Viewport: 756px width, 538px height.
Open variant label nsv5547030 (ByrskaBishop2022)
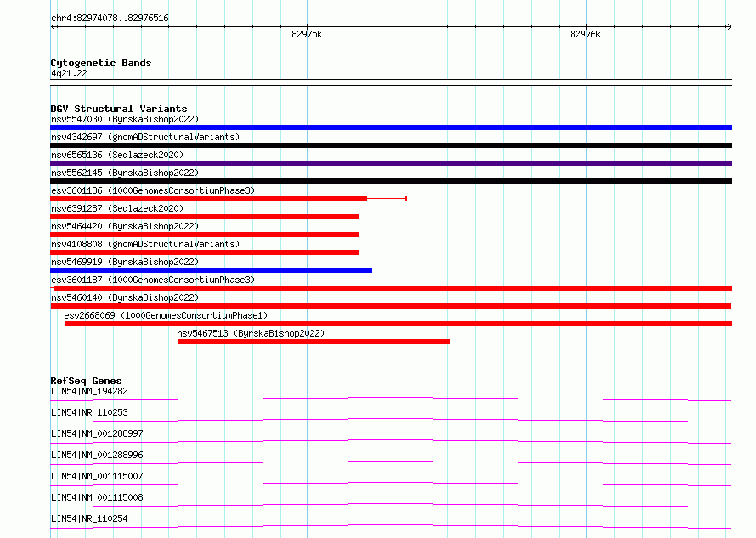[125, 119]
